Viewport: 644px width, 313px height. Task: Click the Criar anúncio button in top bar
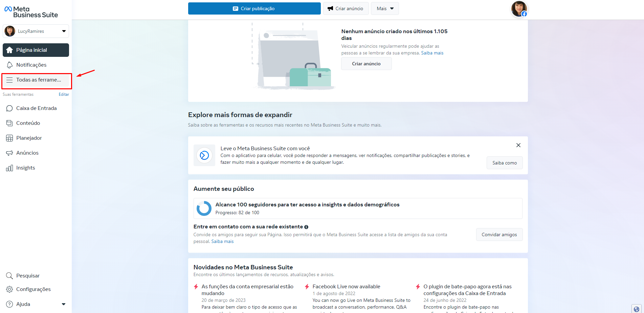pyautogui.click(x=346, y=8)
